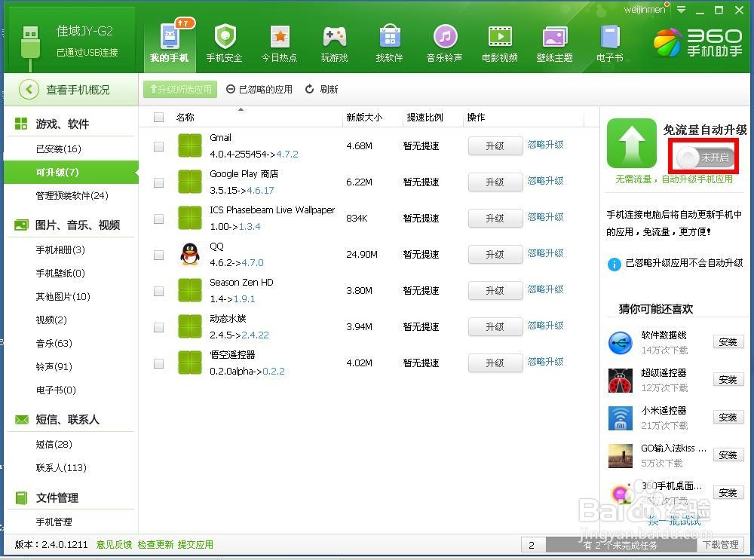
Task: Click the 文件管理 section icon
Action: [x=22, y=497]
